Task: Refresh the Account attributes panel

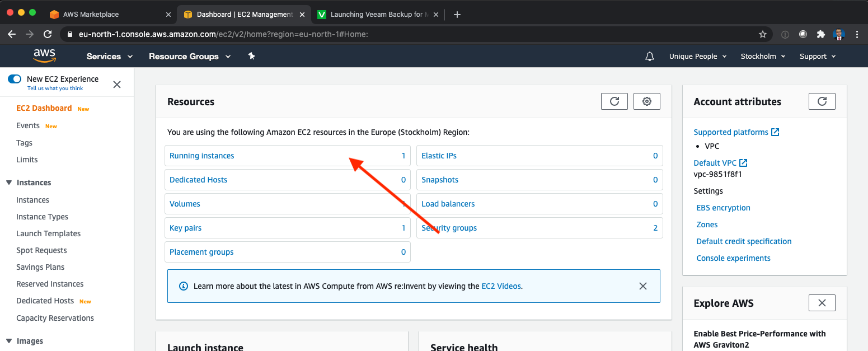Action: click(822, 101)
